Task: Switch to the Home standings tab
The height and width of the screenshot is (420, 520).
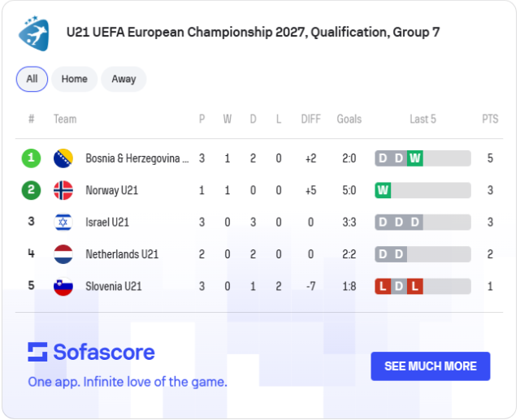Action: point(74,79)
